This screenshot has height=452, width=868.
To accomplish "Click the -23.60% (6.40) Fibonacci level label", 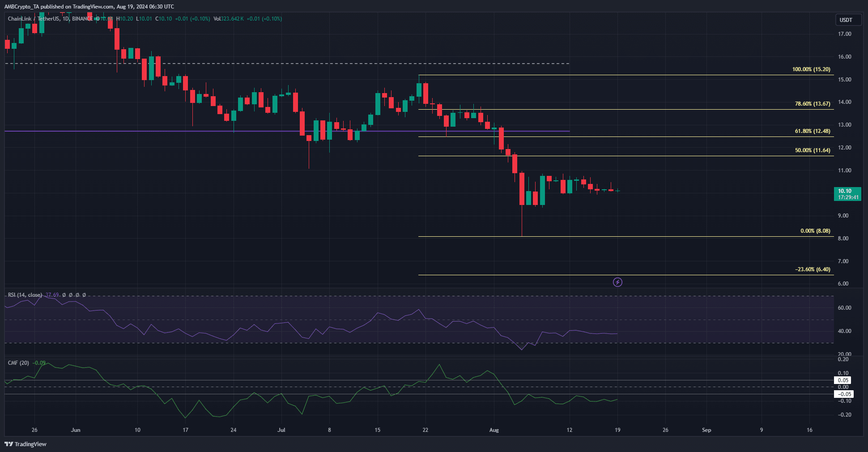I will [813, 269].
